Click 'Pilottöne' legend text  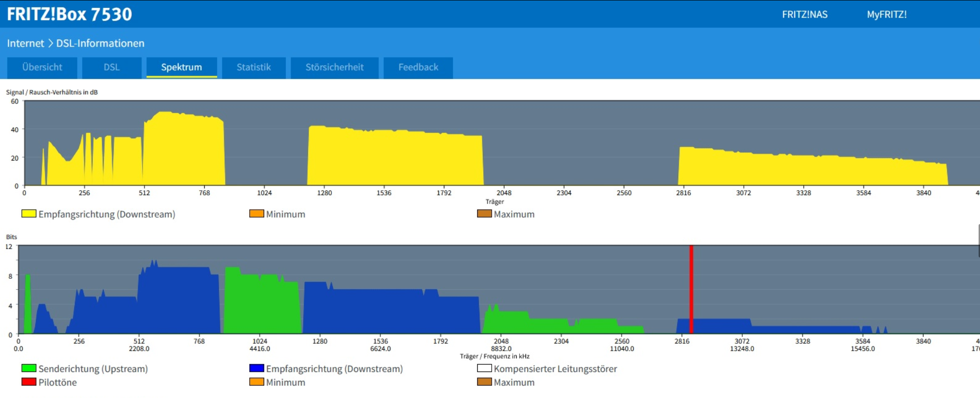pyautogui.click(x=58, y=382)
